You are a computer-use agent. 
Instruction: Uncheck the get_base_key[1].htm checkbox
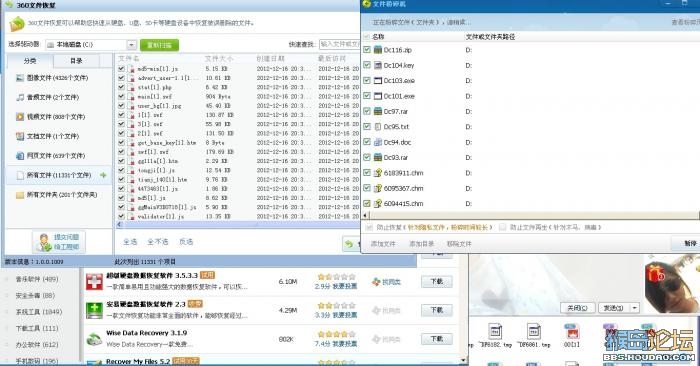pos(121,142)
